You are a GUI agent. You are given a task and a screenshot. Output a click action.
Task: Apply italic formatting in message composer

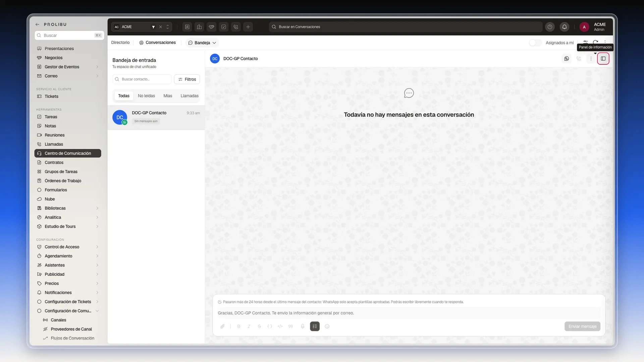(249, 326)
